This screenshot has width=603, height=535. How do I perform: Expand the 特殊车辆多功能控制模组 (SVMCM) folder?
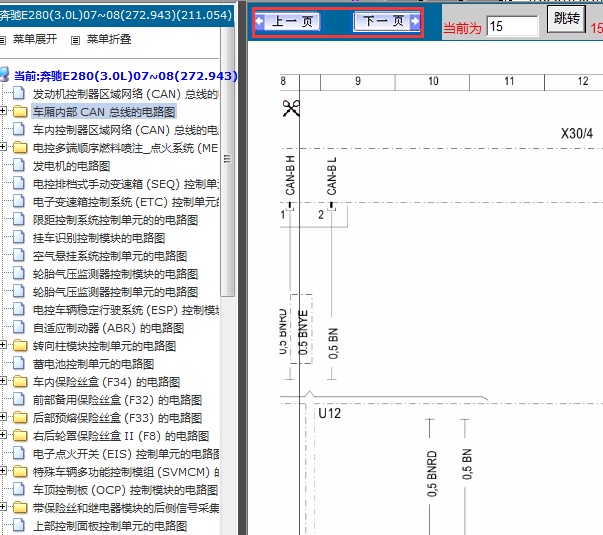3,471
